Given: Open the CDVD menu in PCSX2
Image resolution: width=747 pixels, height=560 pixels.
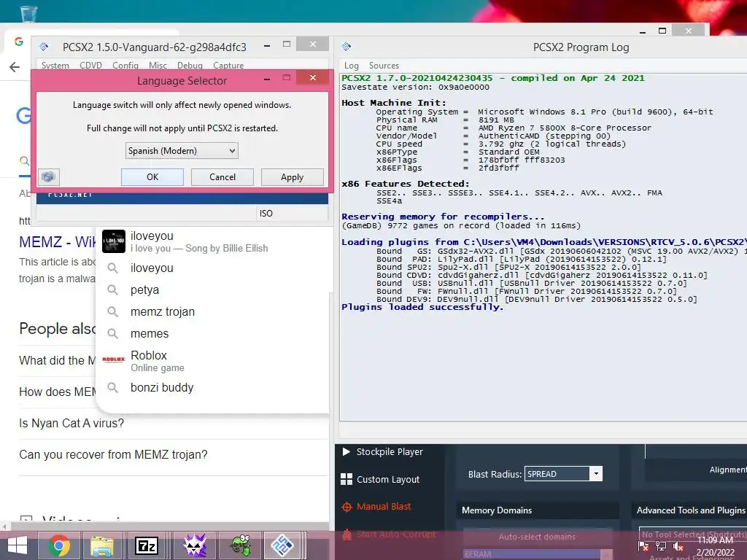Looking at the screenshot, I should pos(90,65).
